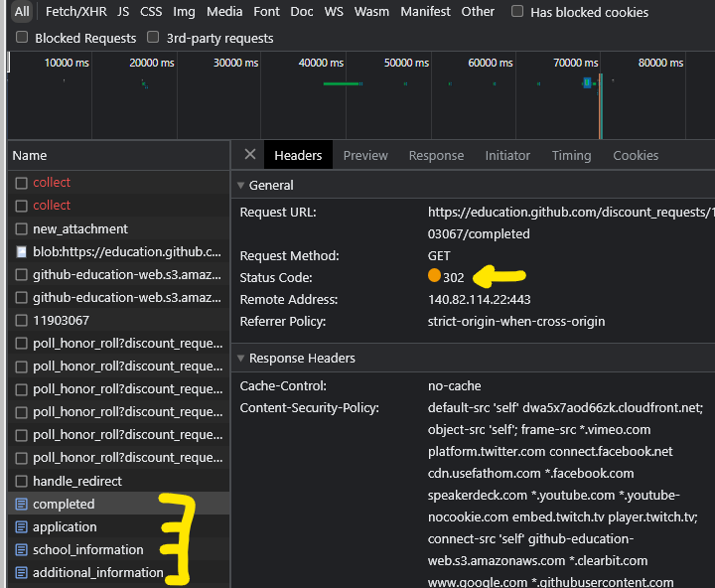Filter requests by Doc

[302, 11]
